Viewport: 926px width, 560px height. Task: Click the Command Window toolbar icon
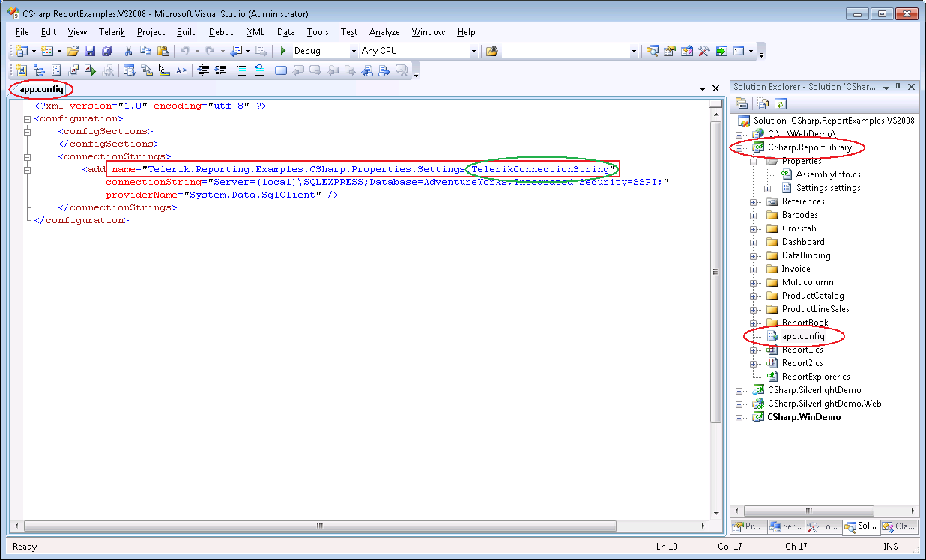point(739,51)
